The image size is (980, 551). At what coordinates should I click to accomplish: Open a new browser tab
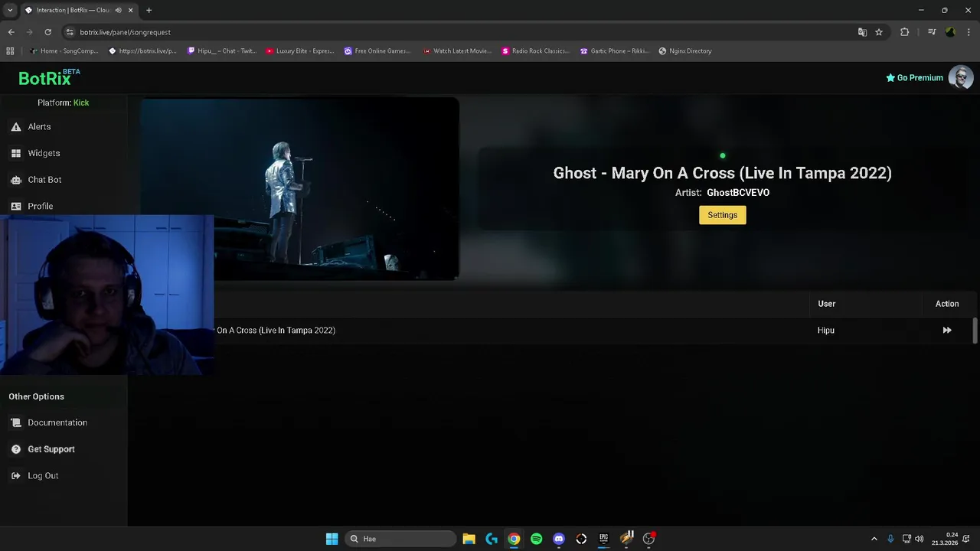click(x=149, y=10)
